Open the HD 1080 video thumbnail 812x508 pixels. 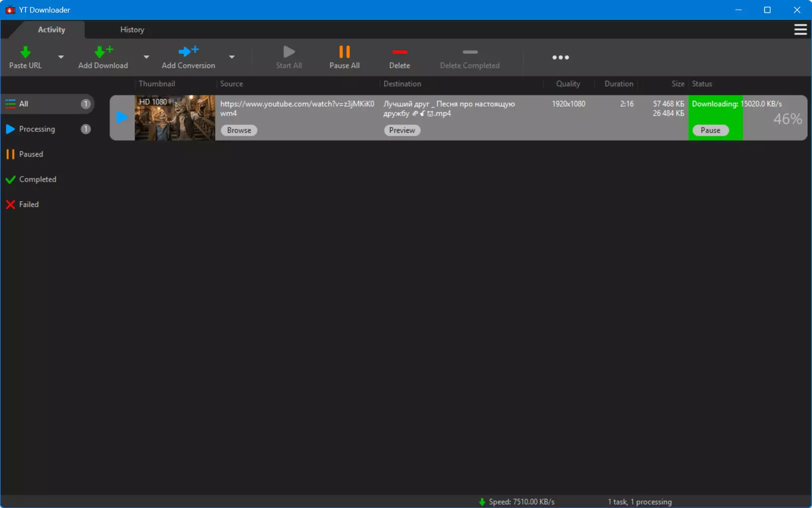point(175,118)
